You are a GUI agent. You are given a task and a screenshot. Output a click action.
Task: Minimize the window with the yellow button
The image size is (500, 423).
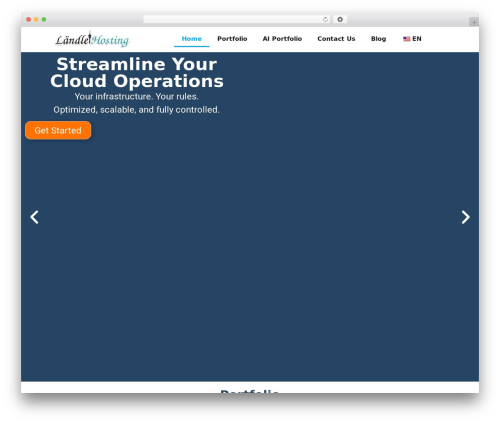(x=36, y=20)
